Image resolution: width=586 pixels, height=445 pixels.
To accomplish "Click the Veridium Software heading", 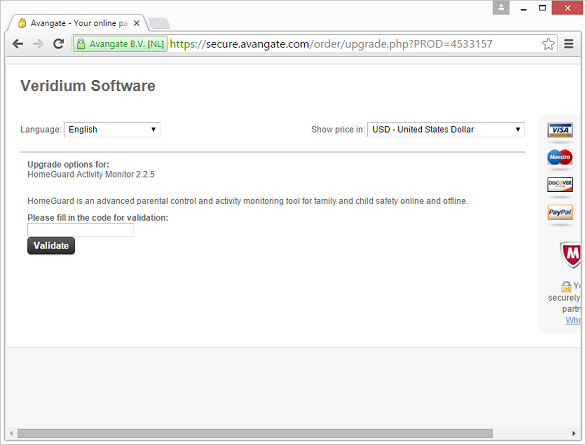I will 88,86.
